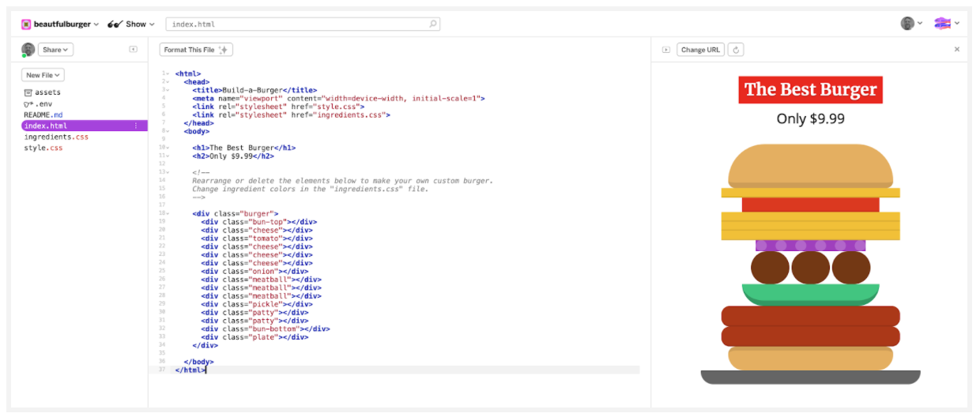The height and width of the screenshot is (417, 980).
Task: Click the closing html tag line
Action: (190, 370)
